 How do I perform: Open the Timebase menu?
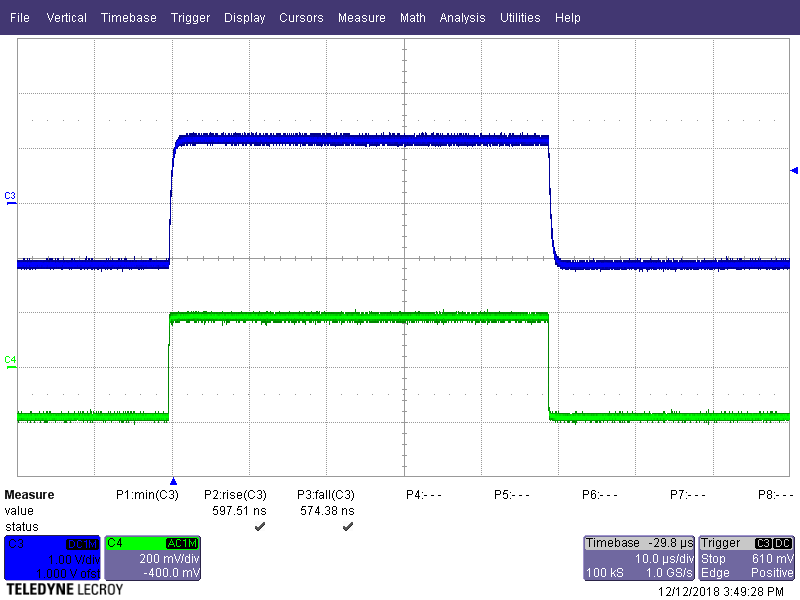[x=129, y=18]
